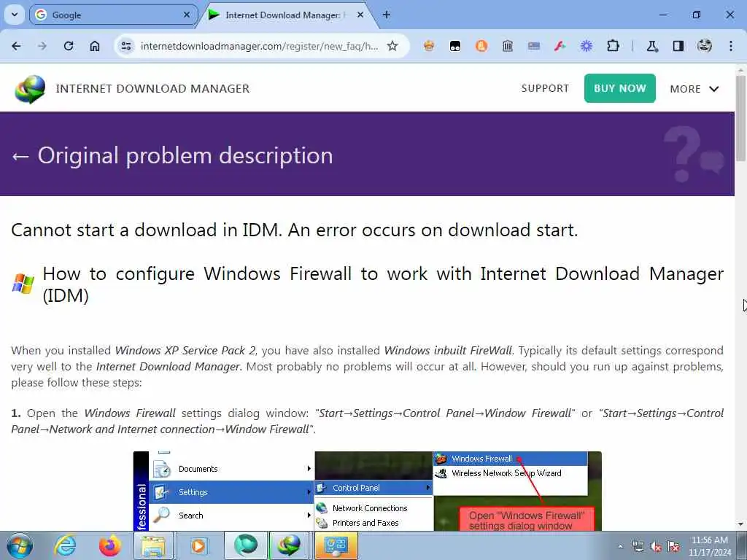Click the trash bin extension icon
The height and width of the screenshot is (560, 747).
[508, 46]
